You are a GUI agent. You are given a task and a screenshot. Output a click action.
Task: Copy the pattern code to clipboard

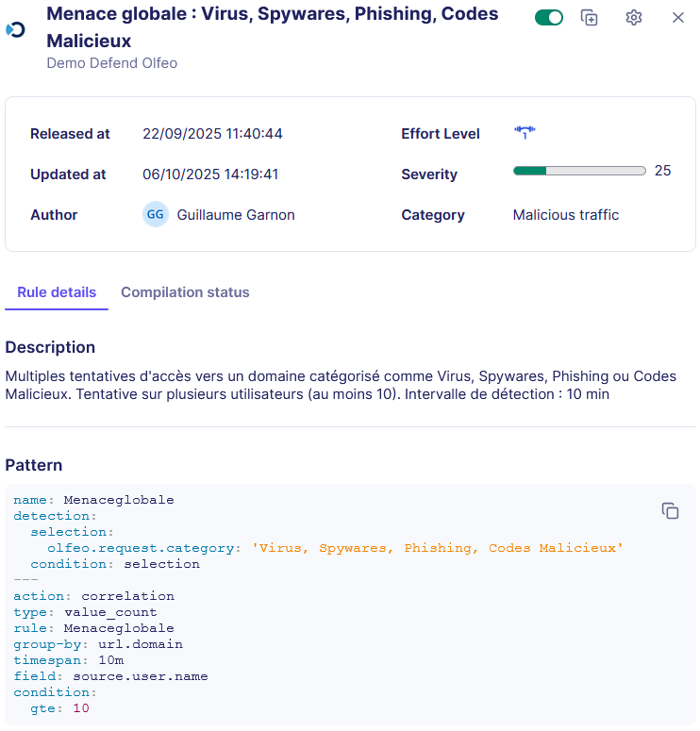pyautogui.click(x=670, y=510)
